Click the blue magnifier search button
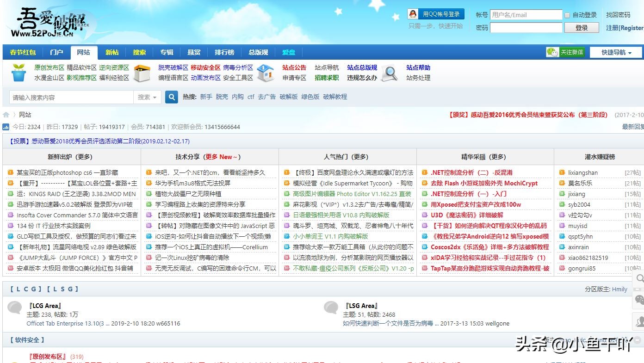644x363 pixels. [172, 97]
